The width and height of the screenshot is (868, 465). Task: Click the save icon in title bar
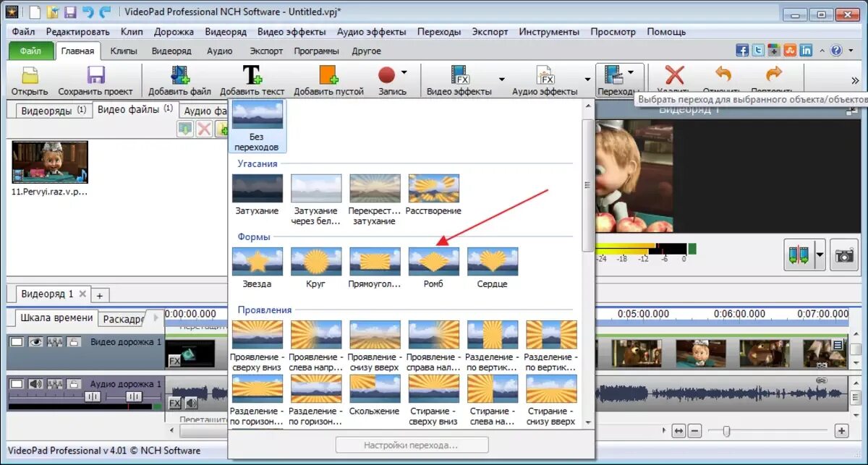pyautogui.click(x=70, y=12)
